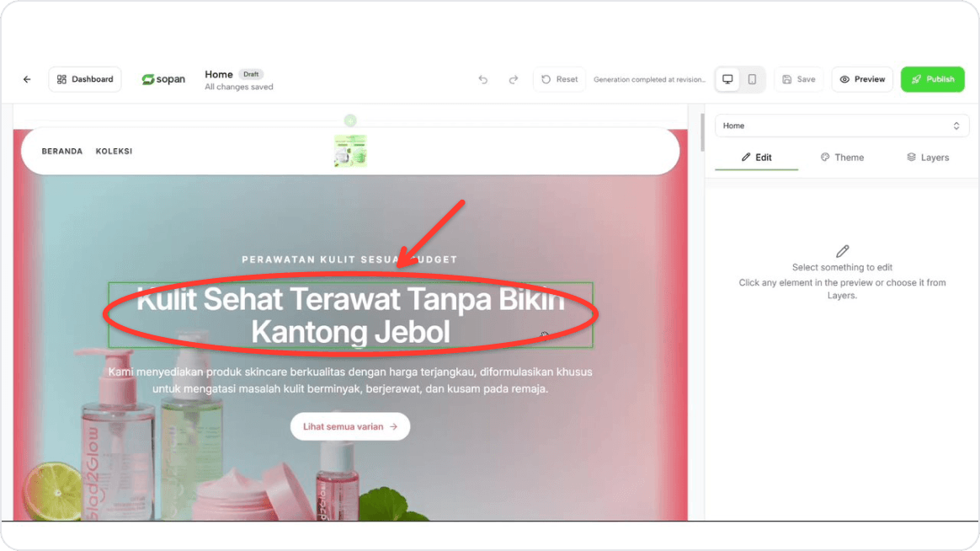Click the Generation completed status text
Viewport: 980px width, 551px height.
click(x=649, y=79)
